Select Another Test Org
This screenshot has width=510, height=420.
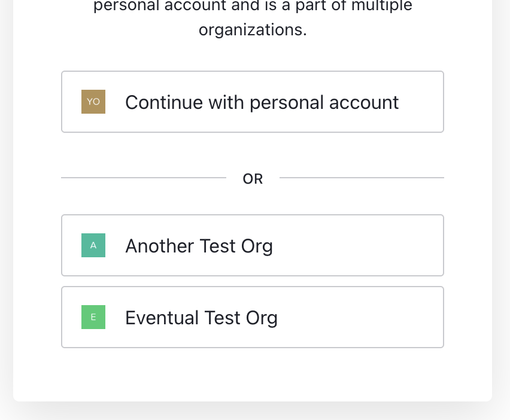coord(253,245)
